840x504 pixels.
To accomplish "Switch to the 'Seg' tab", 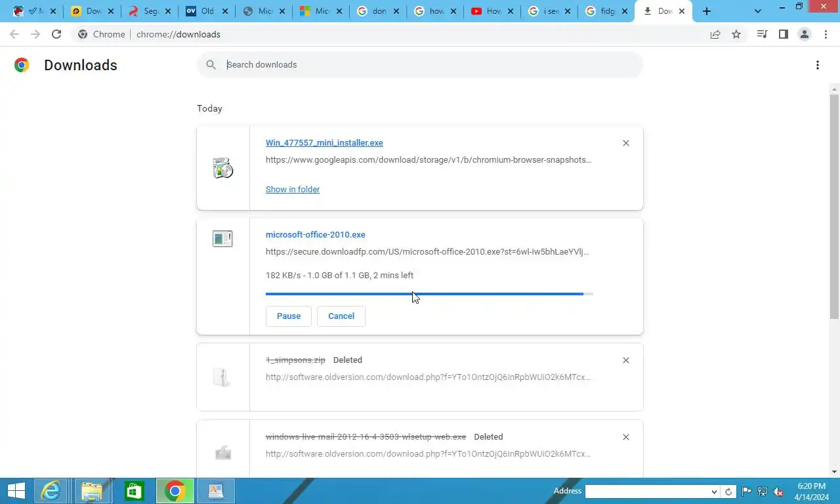I will (x=150, y=11).
